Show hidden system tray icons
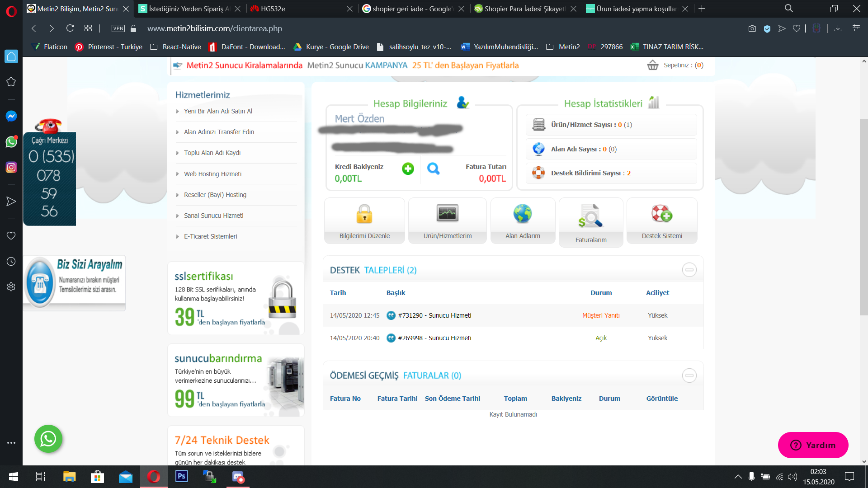868x488 pixels. 738,476
